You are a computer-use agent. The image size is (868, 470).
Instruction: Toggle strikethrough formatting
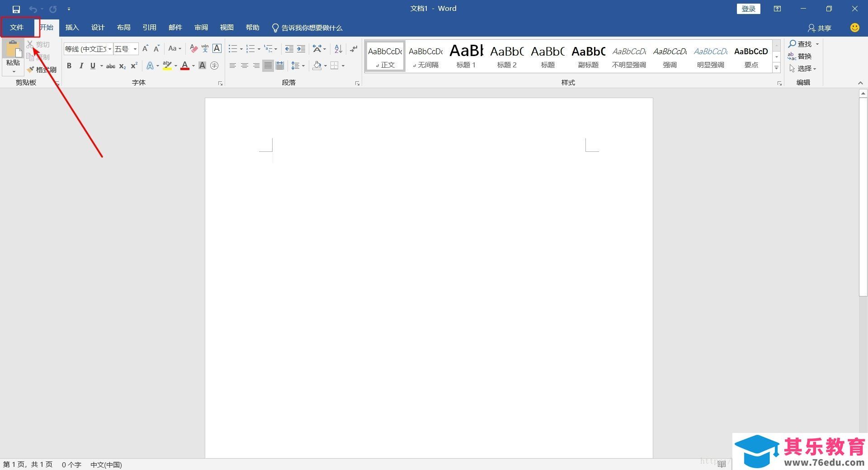pyautogui.click(x=111, y=66)
